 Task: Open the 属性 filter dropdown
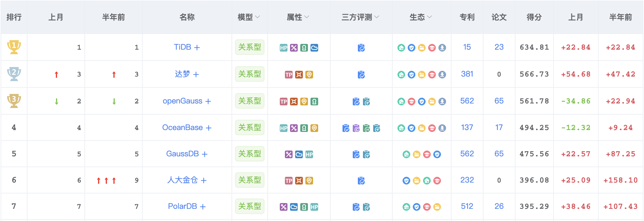pyautogui.click(x=298, y=17)
